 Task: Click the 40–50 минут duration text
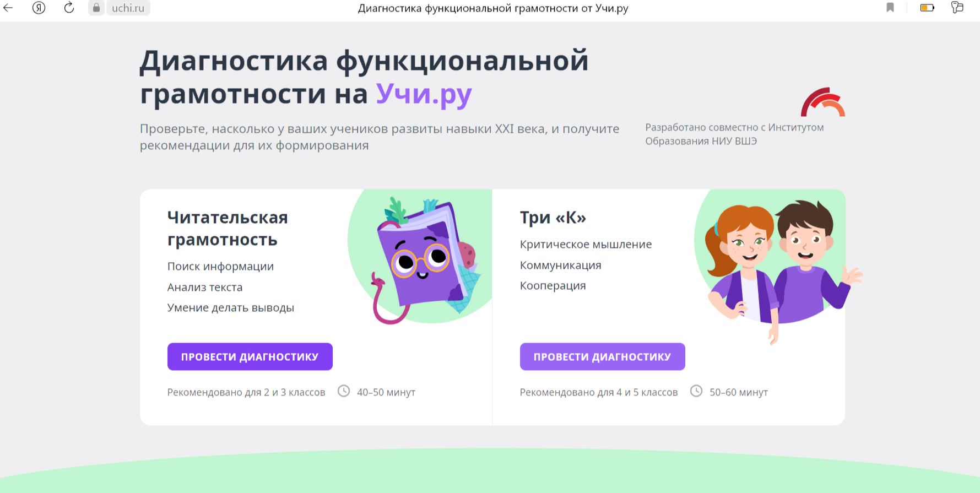pyautogui.click(x=386, y=392)
